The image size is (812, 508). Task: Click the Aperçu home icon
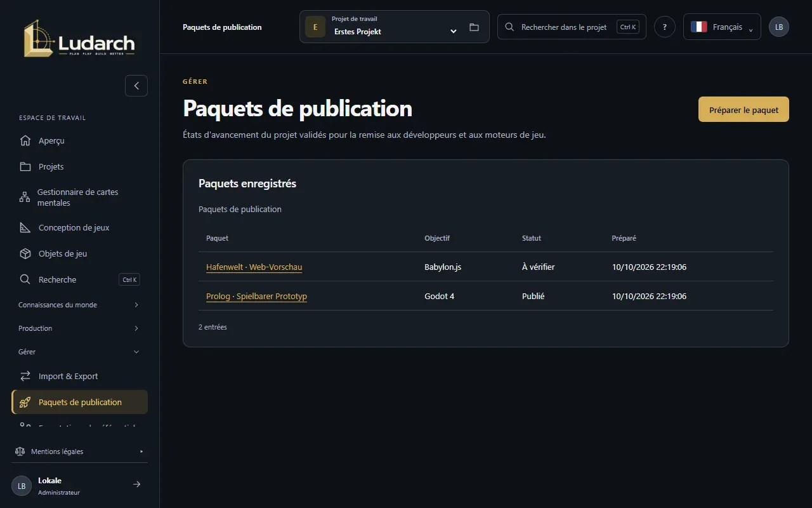pos(25,140)
